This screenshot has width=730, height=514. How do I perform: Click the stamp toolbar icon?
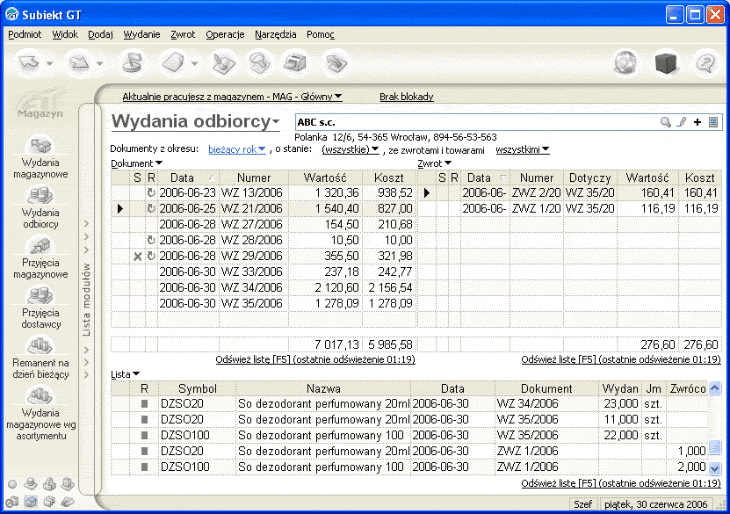260,63
